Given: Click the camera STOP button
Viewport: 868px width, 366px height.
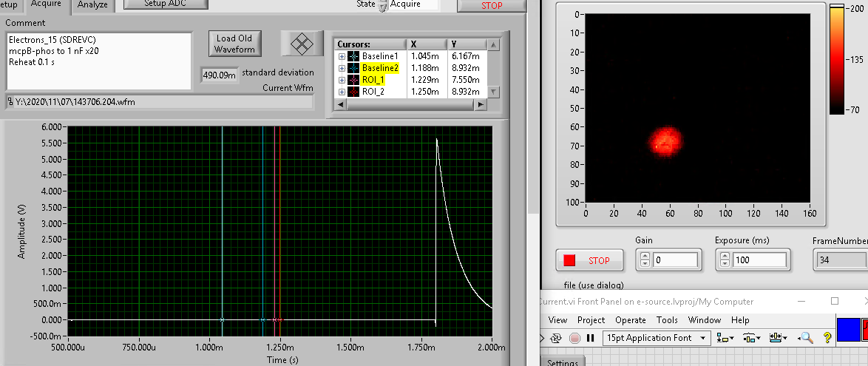Looking at the screenshot, I should coord(589,260).
